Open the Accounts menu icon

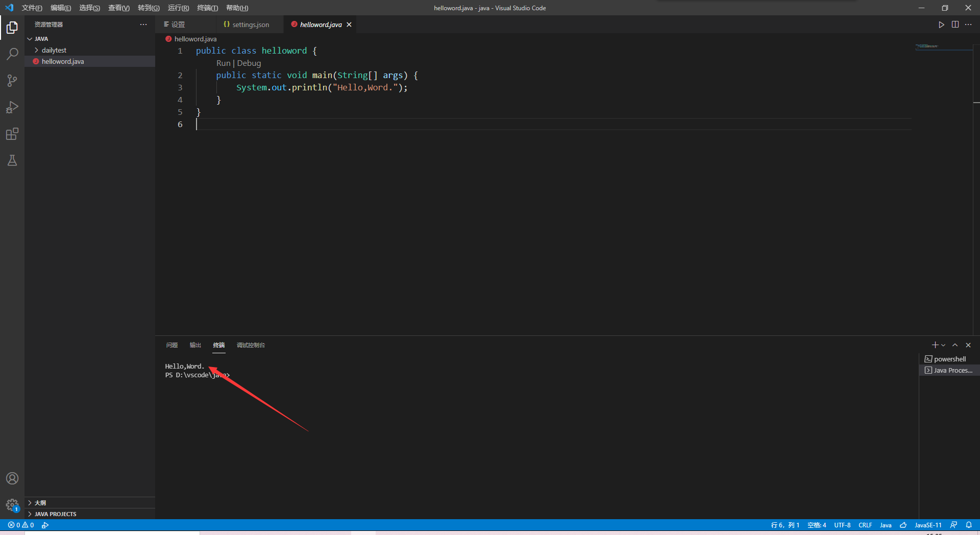click(12, 478)
